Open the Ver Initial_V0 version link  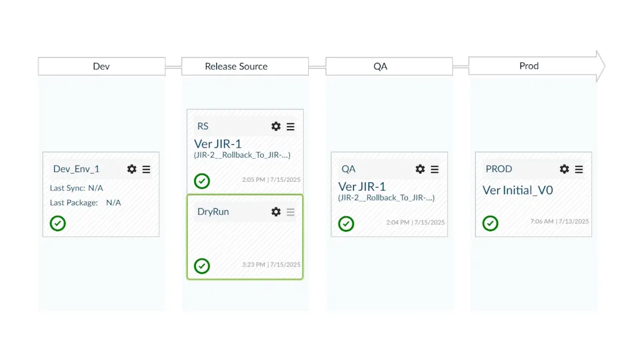517,190
